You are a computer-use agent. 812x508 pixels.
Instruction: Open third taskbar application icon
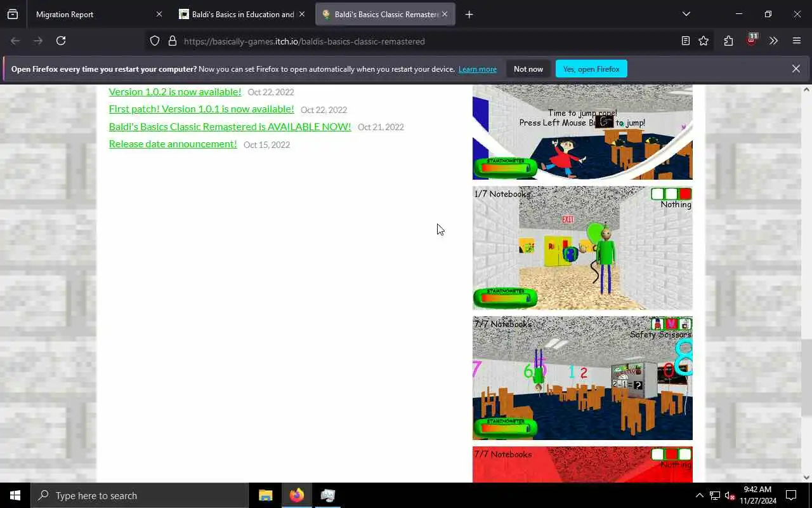pos(327,495)
